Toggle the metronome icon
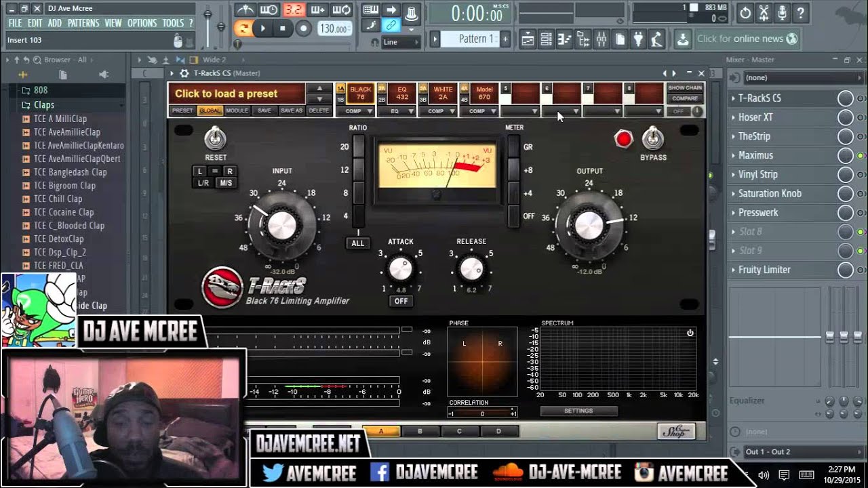Image resolution: width=868 pixels, height=488 pixels. (x=245, y=9)
